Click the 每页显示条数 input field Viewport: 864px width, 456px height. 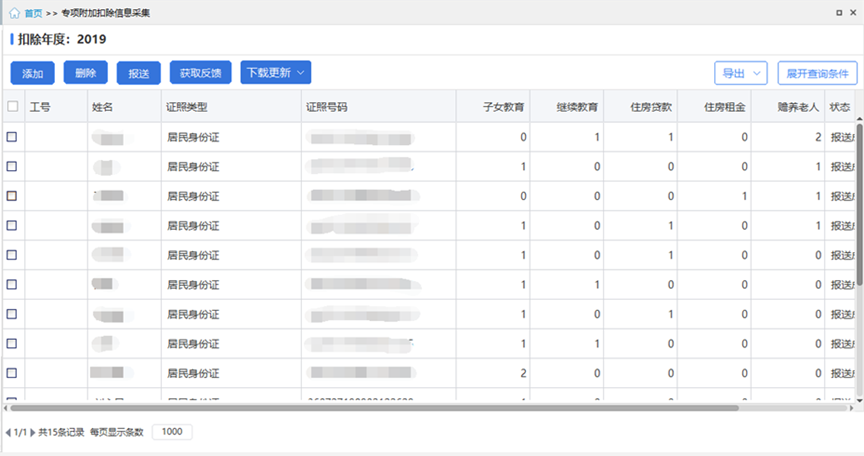click(x=172, y=432)
